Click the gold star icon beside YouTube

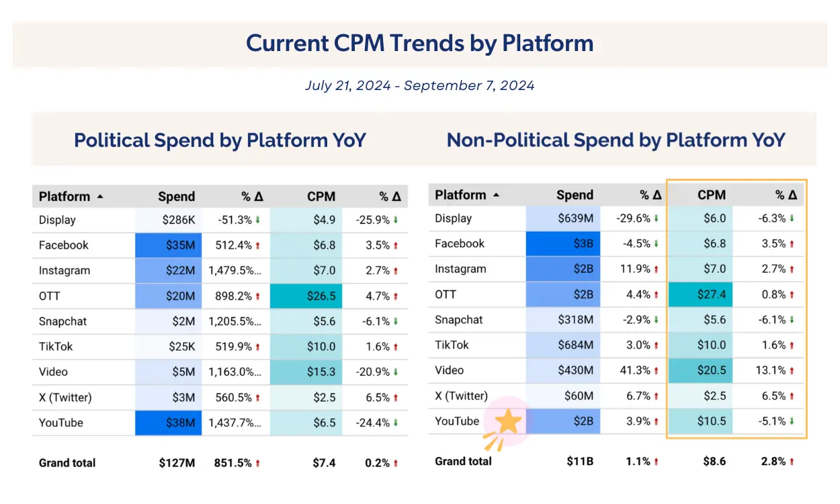(x=509, y=422)
